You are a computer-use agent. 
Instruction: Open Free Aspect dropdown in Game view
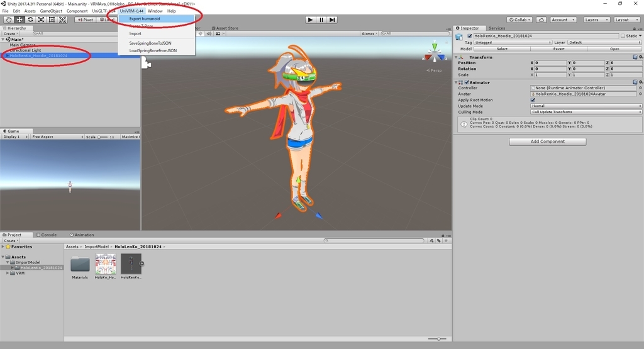[57, 136]
